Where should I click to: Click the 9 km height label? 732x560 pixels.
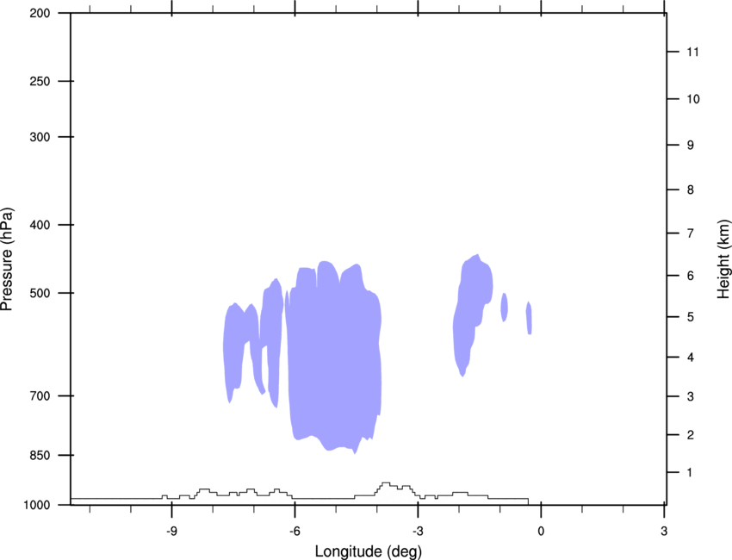pos(691,146)
